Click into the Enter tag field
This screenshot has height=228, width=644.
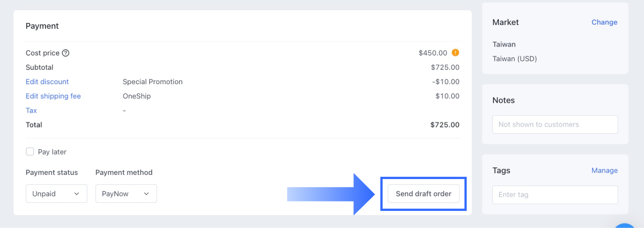tap(555, 195)
